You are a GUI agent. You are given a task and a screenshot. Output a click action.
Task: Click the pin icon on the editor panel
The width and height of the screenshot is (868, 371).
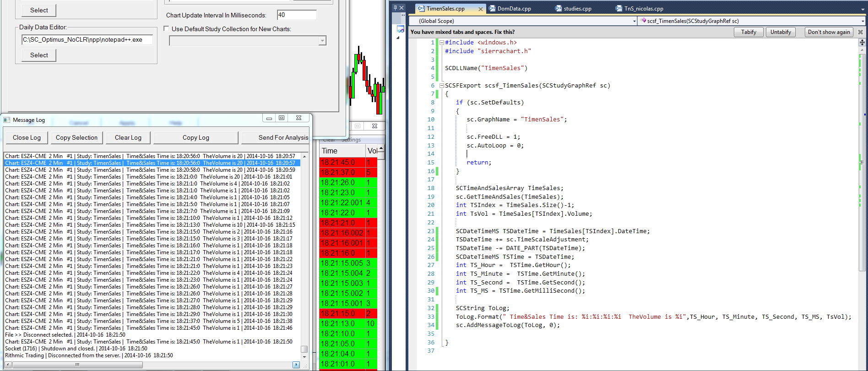coord(395,8)
